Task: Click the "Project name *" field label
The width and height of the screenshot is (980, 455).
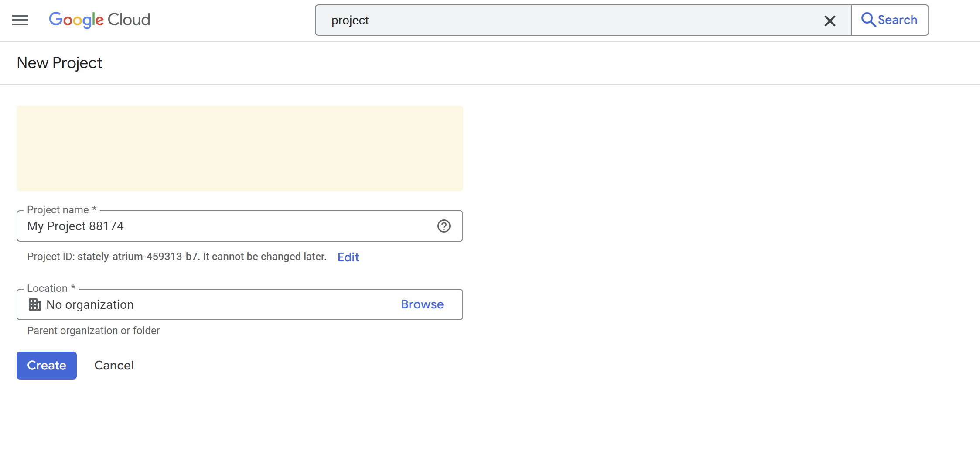Action: pos(61,210)
